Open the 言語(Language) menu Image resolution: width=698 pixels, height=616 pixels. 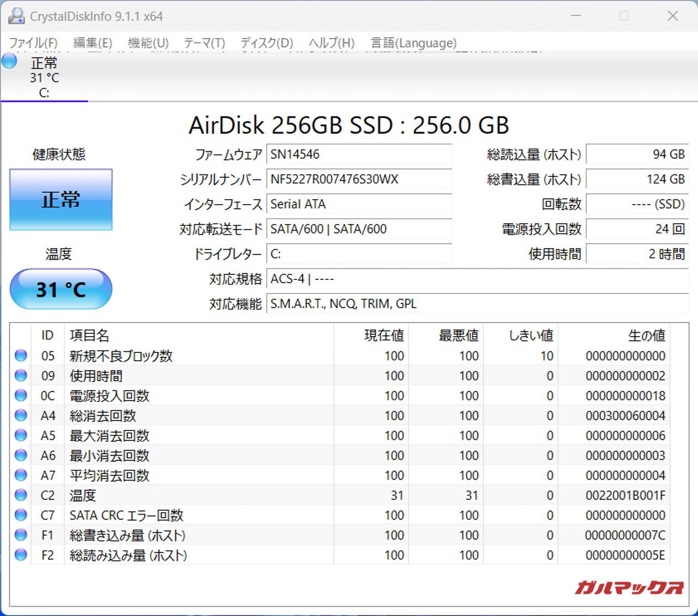click(x=413, y=43)
